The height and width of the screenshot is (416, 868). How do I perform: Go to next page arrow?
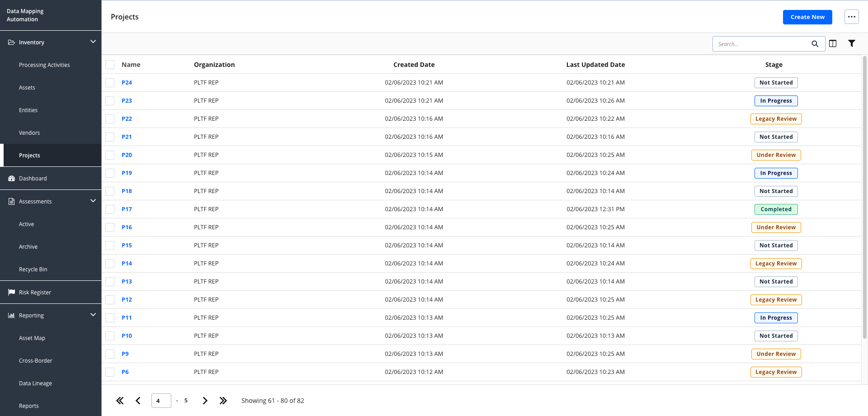[205, 401]
